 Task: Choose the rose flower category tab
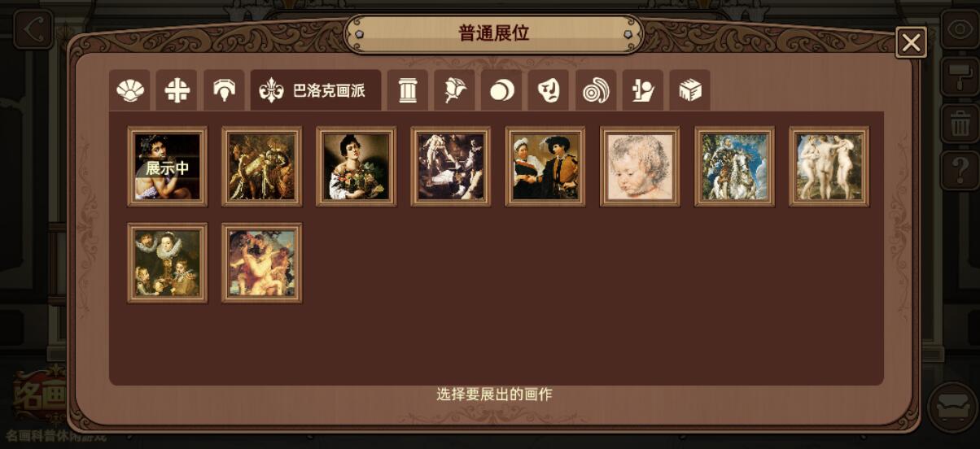click(x=454, y=91)
